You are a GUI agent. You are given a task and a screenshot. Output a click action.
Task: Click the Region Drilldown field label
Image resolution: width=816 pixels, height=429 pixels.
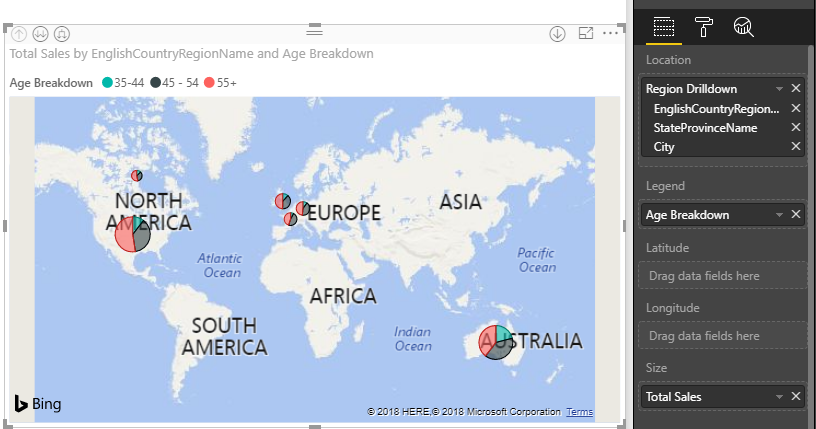pos(691,89)
